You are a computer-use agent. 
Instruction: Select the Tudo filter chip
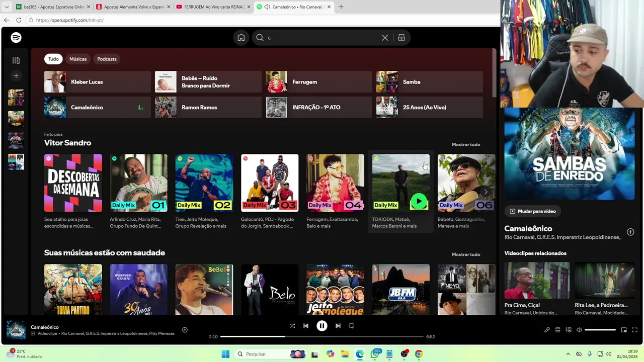pyautogui.click(x=53, y=59)
